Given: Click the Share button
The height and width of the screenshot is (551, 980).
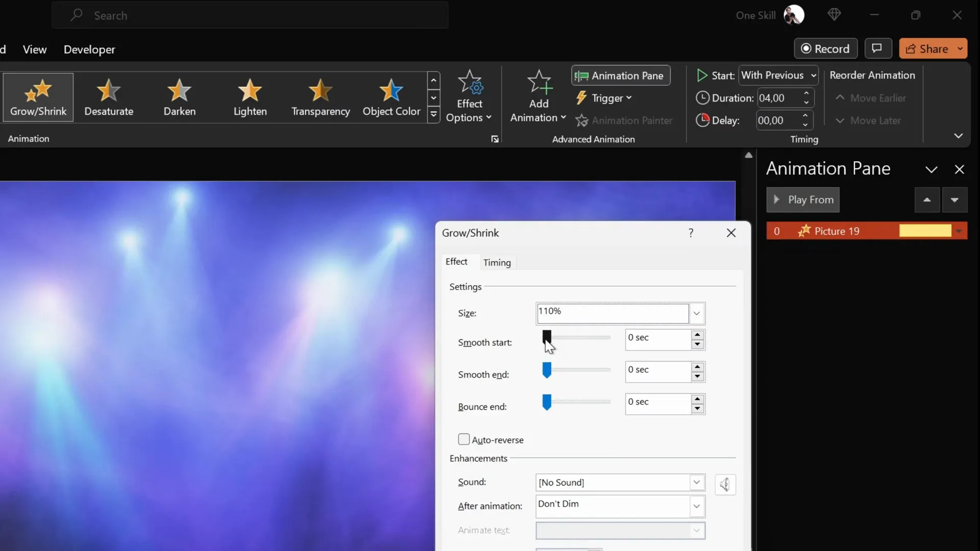Looking at the screenshot, I should tap(927, 48).
